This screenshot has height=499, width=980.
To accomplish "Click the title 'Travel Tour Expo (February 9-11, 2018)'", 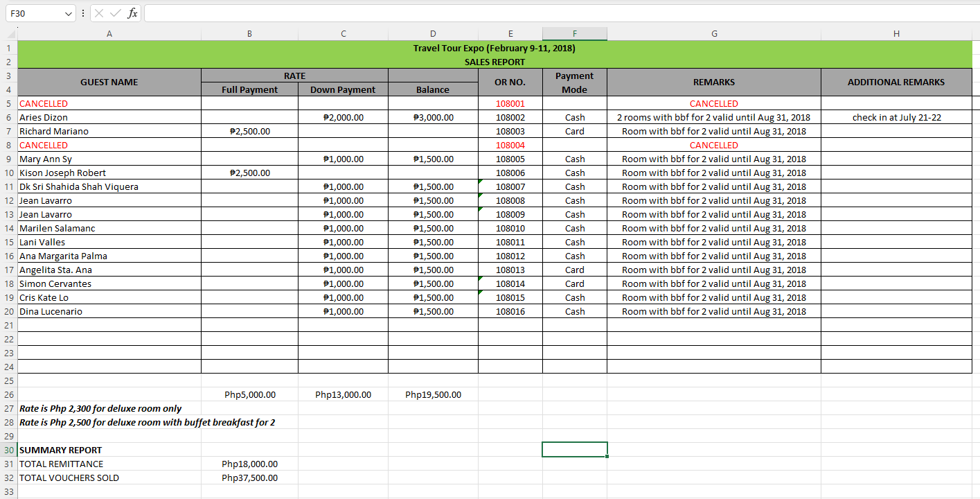I will click(495, 48).
